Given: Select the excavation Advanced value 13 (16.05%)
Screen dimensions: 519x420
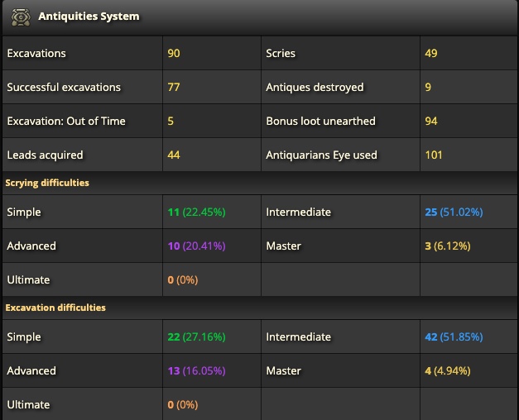Looking at the screenshot, I should coord(197,371).
